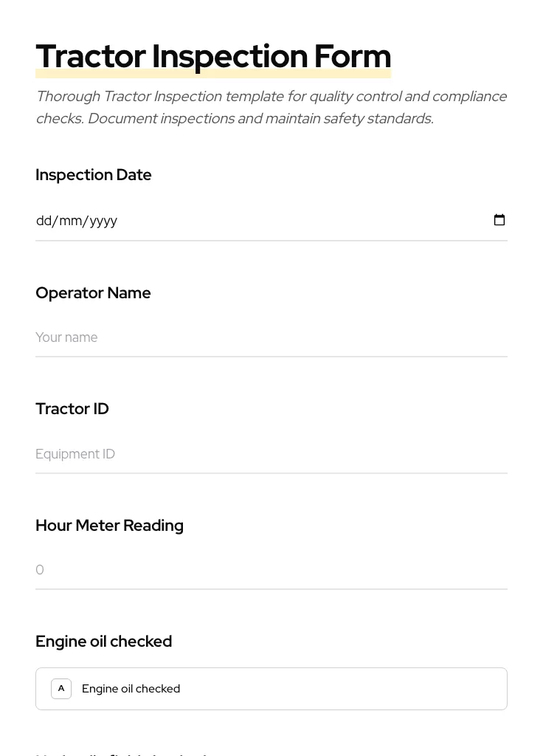Tick the 'A' key badge checkbox

tap(61, 689)
